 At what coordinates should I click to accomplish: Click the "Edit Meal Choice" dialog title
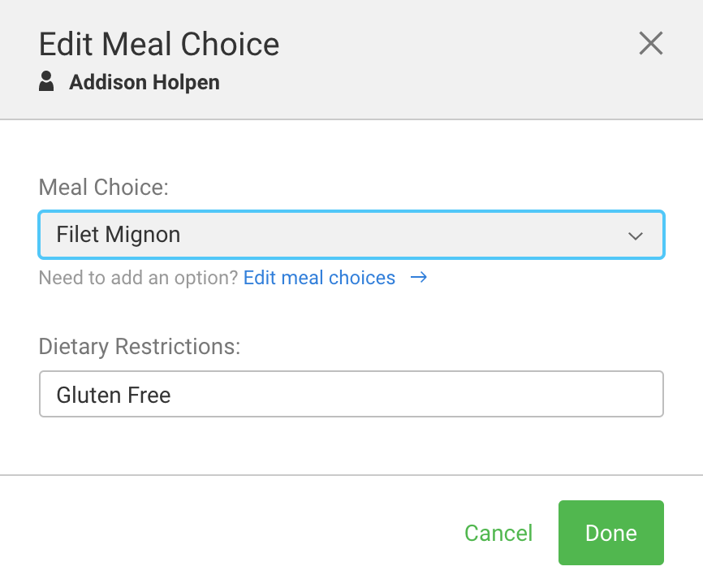(x=159, y=44)
